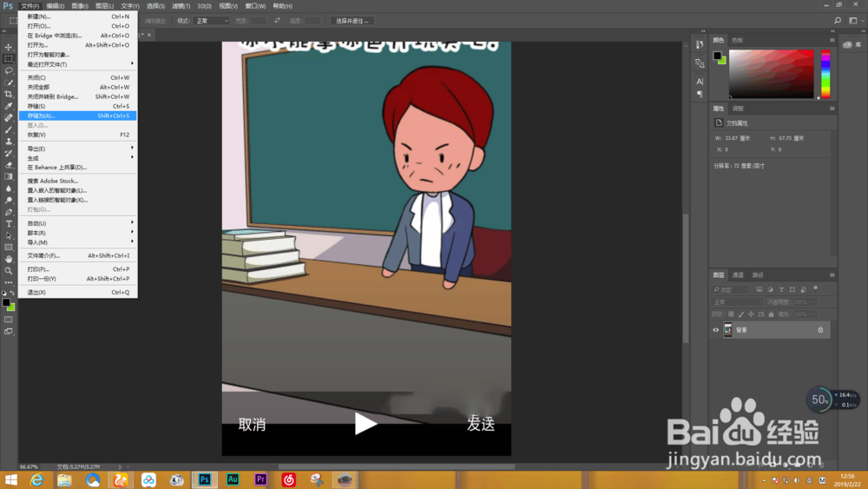The width and height of the screenshot is (868, 489).
Task: Select the Quick Selection tool
Action: (9, 83)
